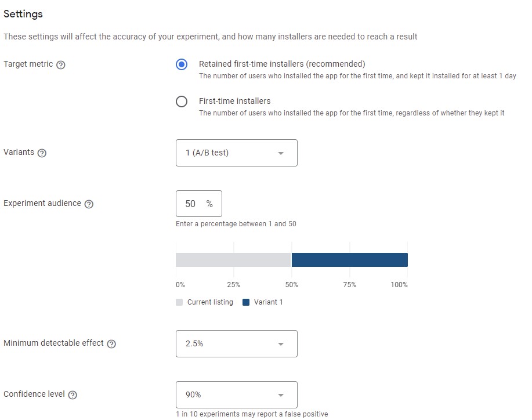Image resolution: width=532 pixels, height=420 pixels.
Task: Click the caret arrow on the Variants dropdown
Action: (x=281, y=153)
